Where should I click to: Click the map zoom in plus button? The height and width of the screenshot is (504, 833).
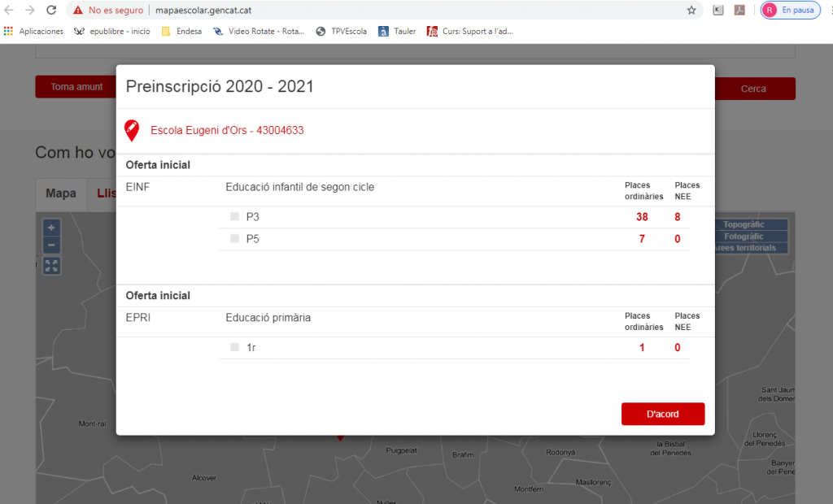click(51, 228)
